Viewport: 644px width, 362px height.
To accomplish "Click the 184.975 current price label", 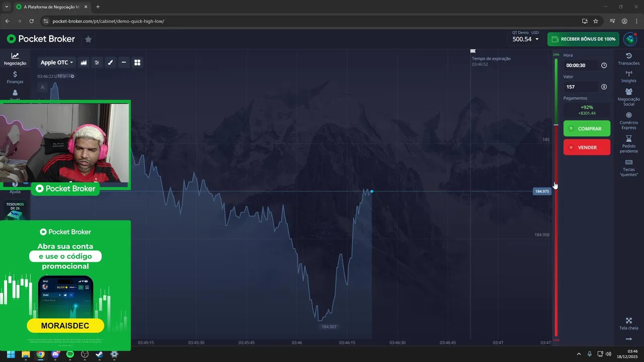I will pos(542,192).
